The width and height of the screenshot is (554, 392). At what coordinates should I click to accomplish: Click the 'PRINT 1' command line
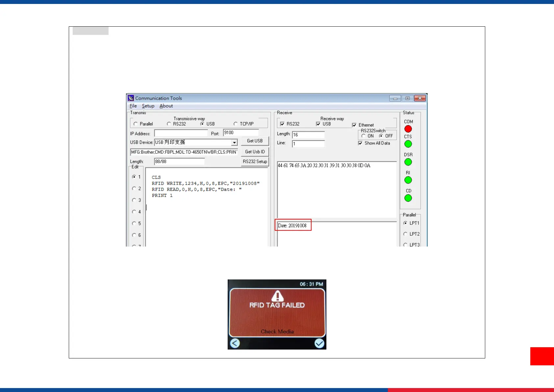click(x=162, y=196)
